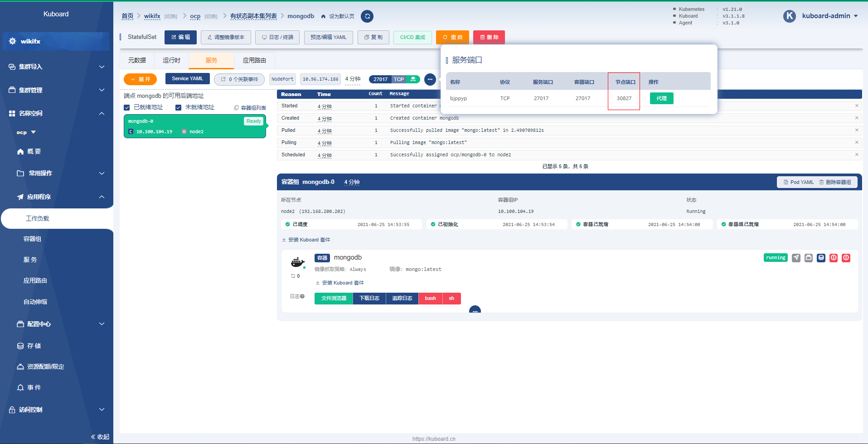Uncheck the 未就绪地址 checkbox
The image size is (868, 444).
pyautogui.click(x=179, y=107)
